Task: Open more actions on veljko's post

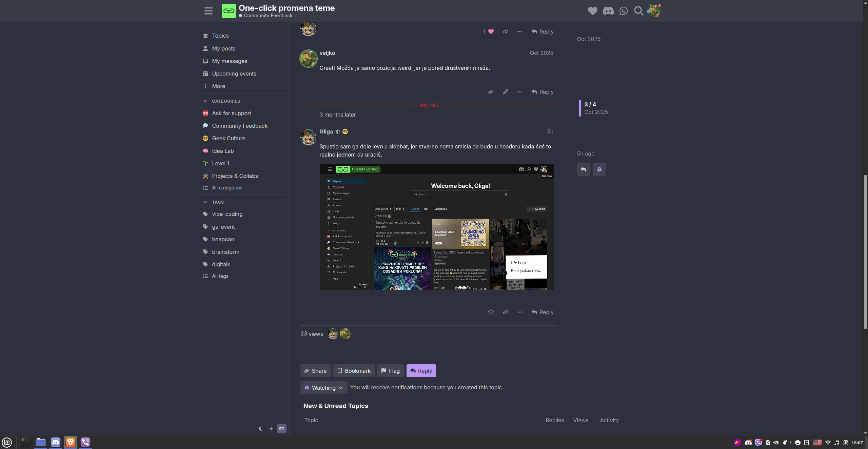Action: [x=519, y=92]
